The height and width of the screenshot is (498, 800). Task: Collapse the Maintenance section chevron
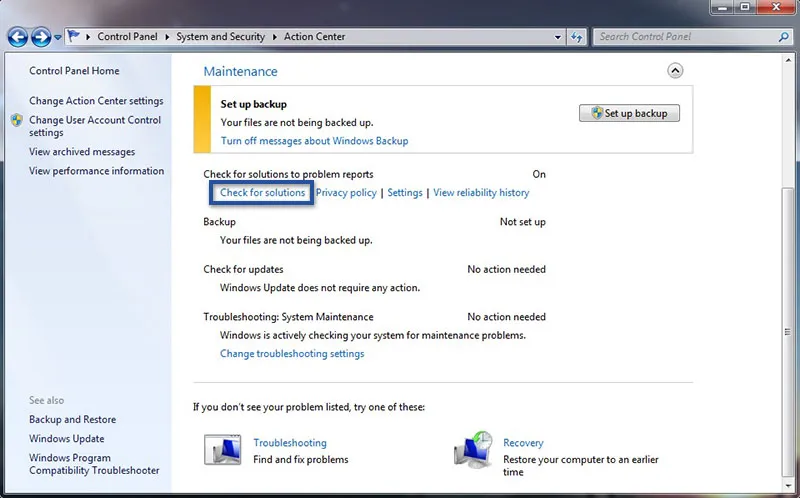coord(675,71)
